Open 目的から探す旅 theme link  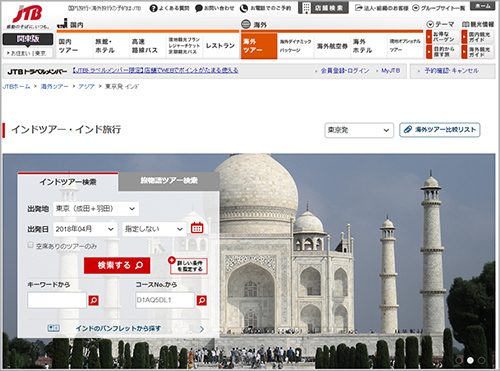[x=442, y=52]
